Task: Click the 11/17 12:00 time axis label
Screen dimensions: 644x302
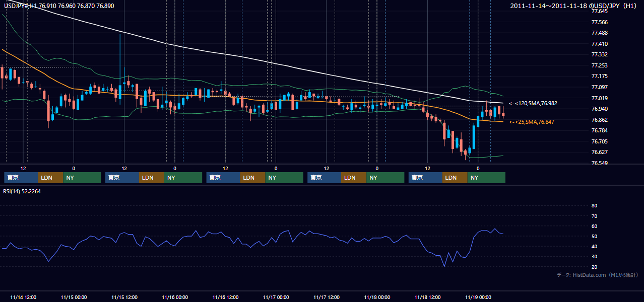Action: [x=327, y=297]
